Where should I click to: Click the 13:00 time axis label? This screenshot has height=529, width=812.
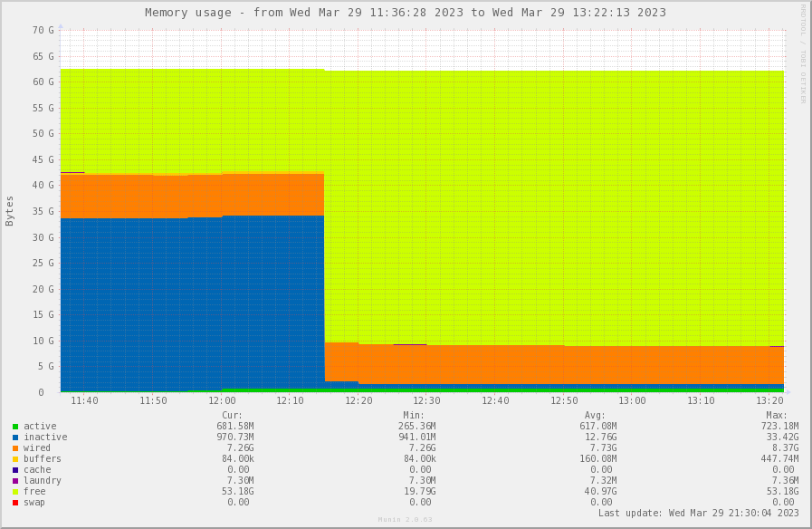pos(632,400)
